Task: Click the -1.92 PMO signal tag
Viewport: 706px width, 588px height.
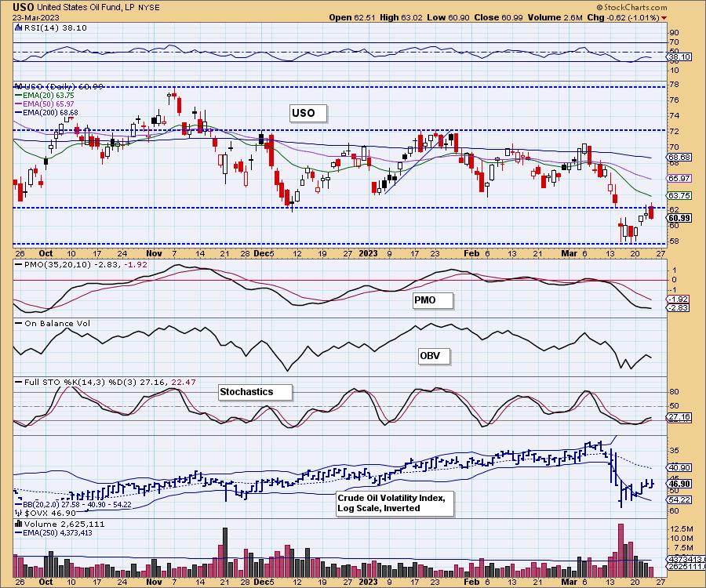Action: [679, 299]
